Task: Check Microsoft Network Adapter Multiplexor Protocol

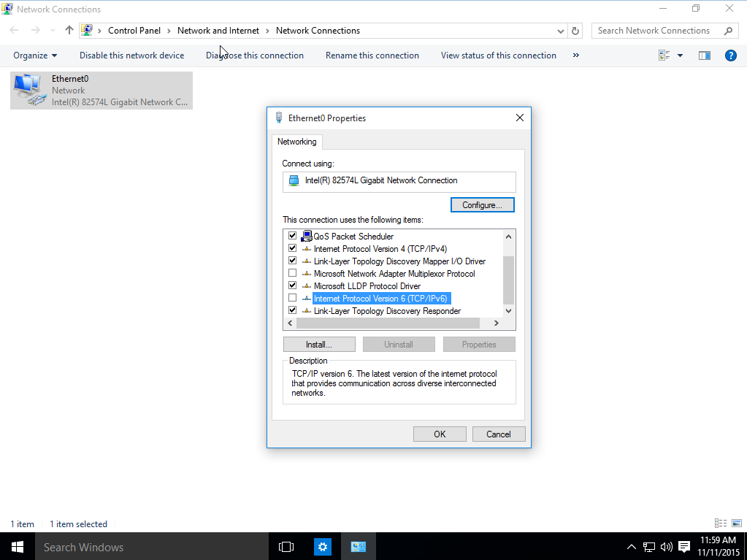Action: pyautogui.click(x=293, y=273)
